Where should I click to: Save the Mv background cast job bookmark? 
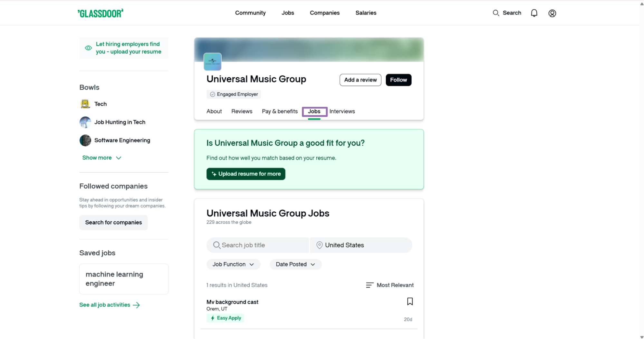pos(410,301)
